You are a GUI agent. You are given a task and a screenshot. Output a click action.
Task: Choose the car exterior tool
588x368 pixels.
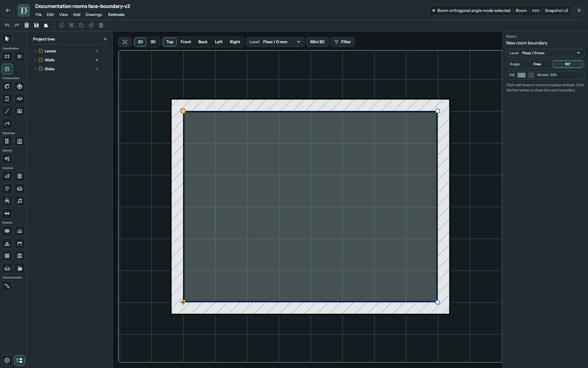click(x=7, y=268)
